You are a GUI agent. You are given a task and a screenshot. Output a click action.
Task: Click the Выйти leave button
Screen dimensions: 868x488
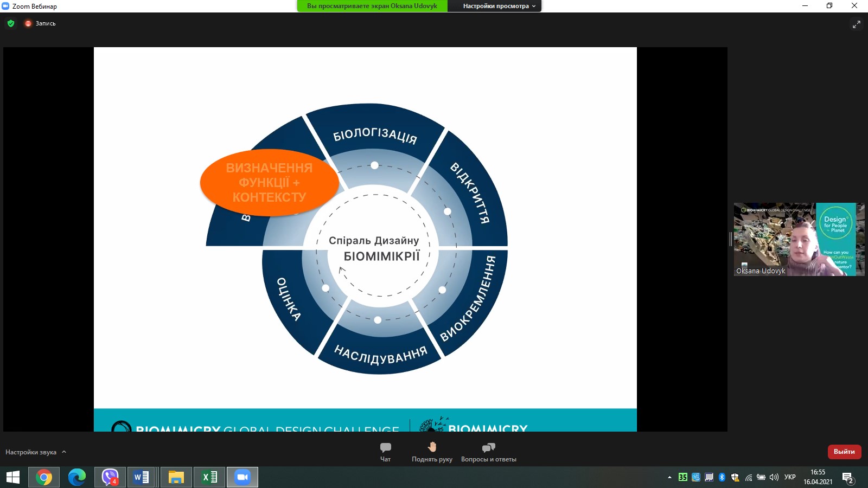844,452
